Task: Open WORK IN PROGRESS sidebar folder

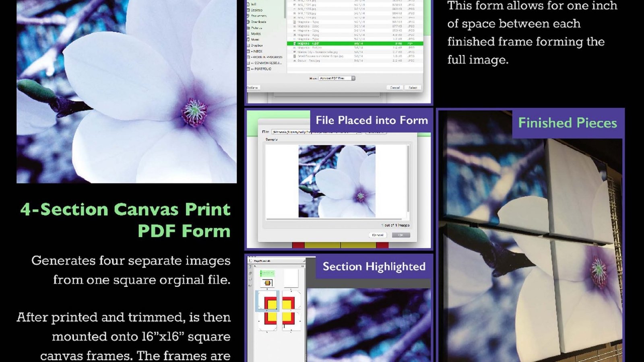Action: (x=266, y=57)
